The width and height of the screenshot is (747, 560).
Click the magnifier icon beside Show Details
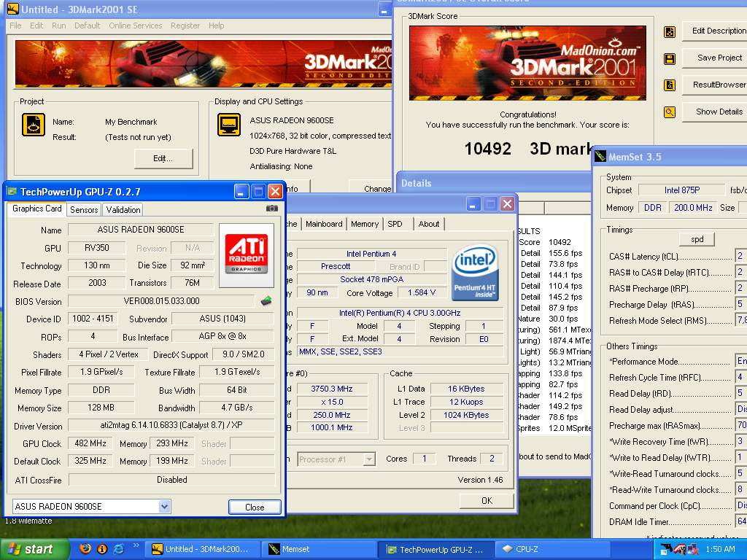pyautogui.click(x=670, y=112)
